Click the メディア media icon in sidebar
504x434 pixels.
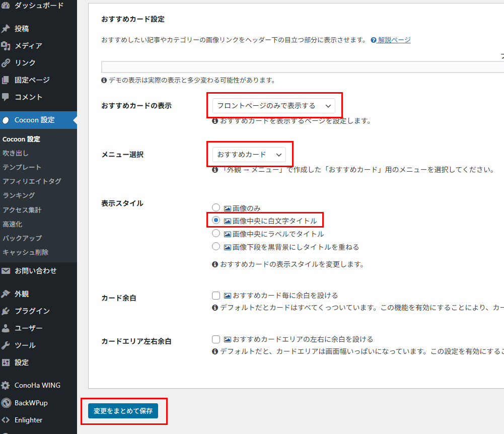[6, 46]
